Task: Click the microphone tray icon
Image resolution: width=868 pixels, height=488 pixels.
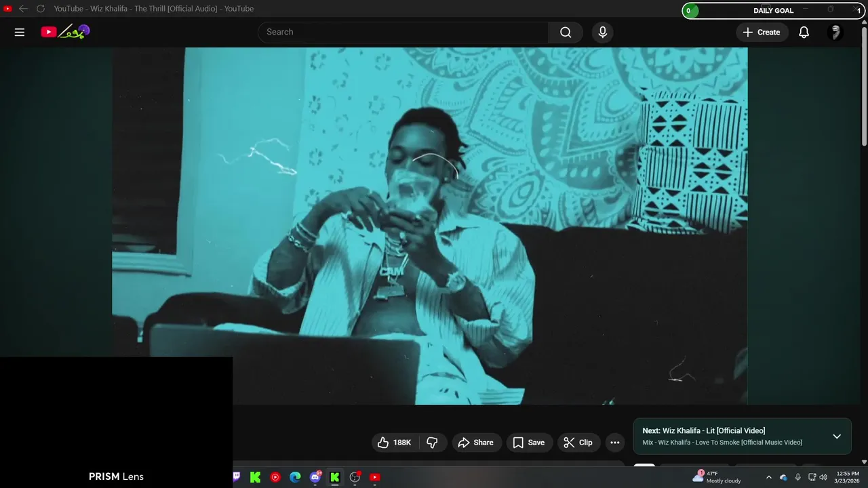Action: click(x=798, y=477)
